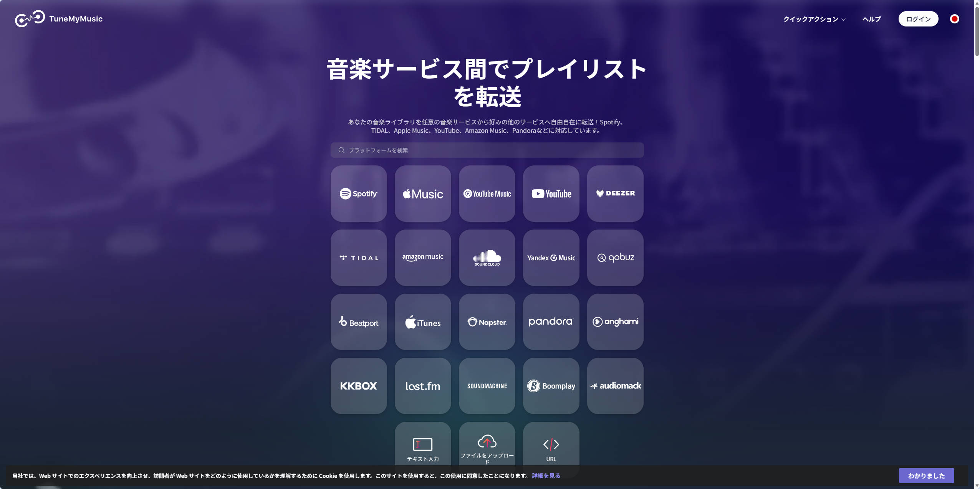Open the 詳細を見る cookie link

546,476
